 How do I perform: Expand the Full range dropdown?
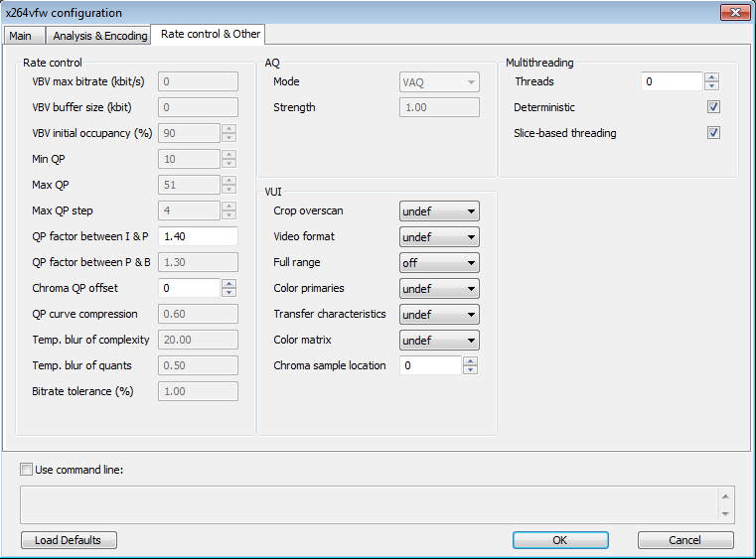click(x=439, y=263)
